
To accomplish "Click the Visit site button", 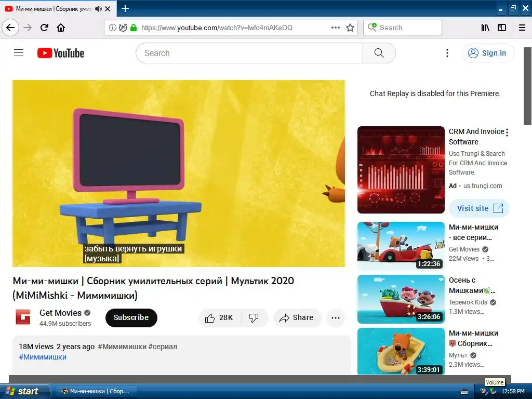I will coord(479,208).
